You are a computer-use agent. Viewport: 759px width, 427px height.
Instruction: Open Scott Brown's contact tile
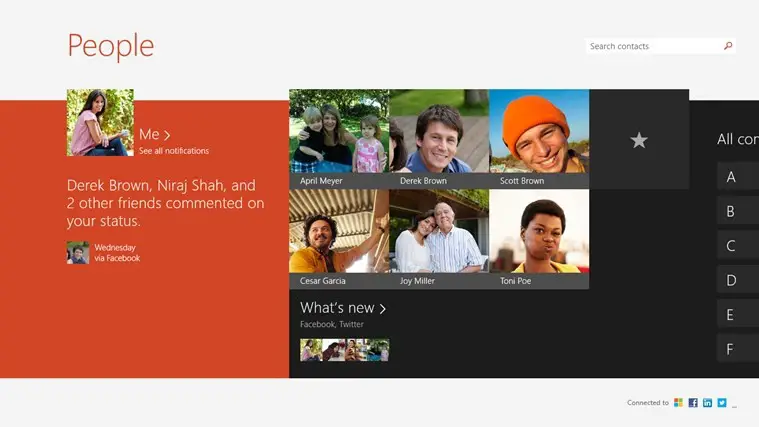(x=539, y=139)
